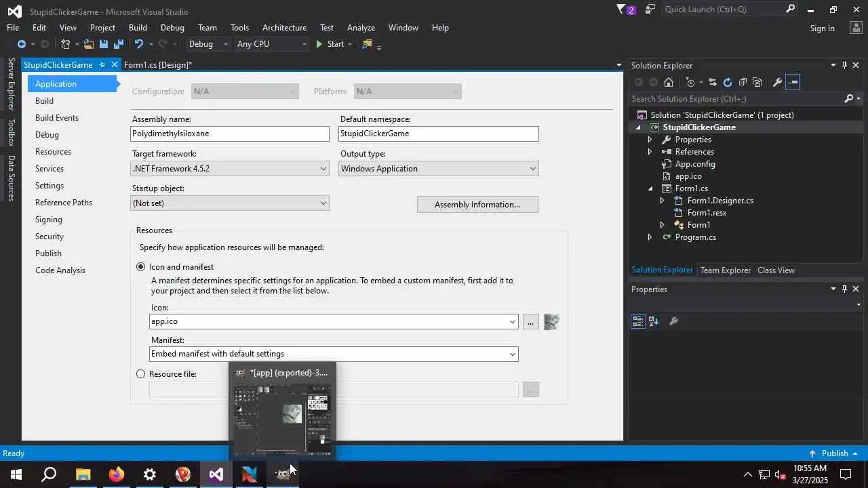Open the notifications flag icon in title bar

point(622,9)
